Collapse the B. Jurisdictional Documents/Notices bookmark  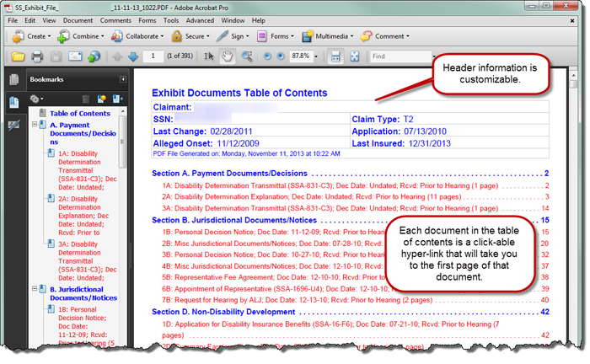pos(35,288)
